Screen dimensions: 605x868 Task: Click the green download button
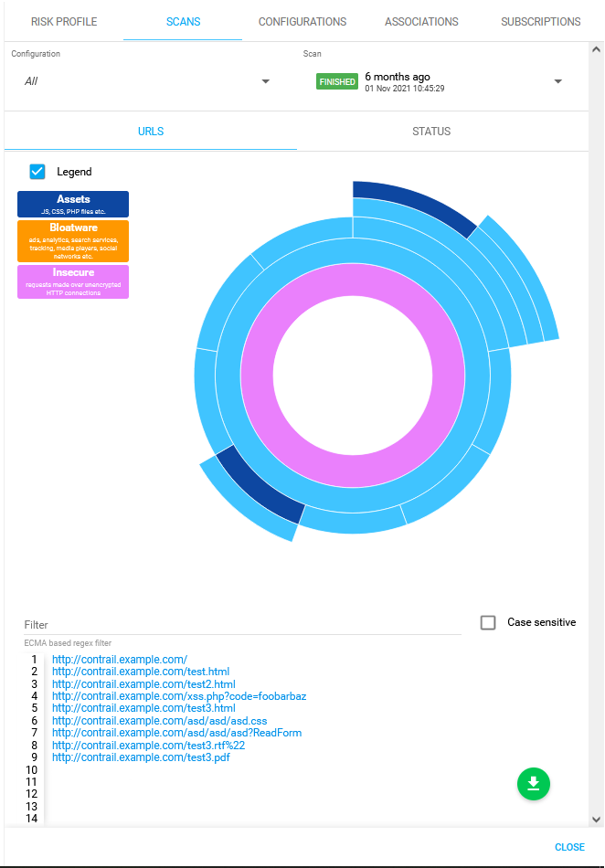(x=534, y=784)
